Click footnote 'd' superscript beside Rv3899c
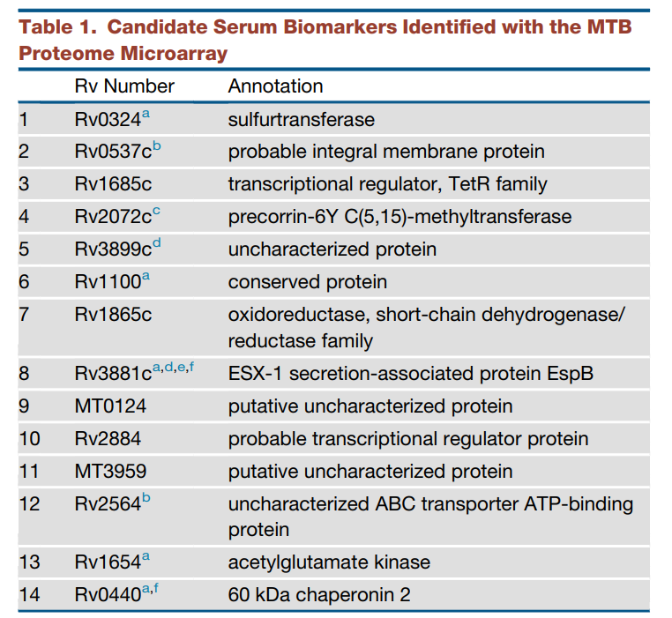This screenshot has height=618, width=672. click(x=157, y=243)
